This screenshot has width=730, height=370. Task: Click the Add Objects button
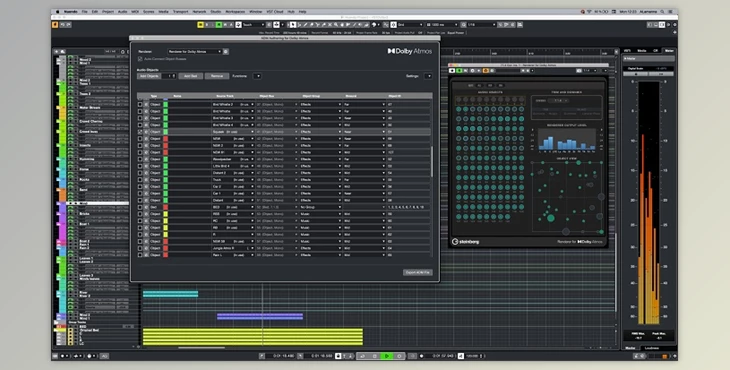[149, 76]
